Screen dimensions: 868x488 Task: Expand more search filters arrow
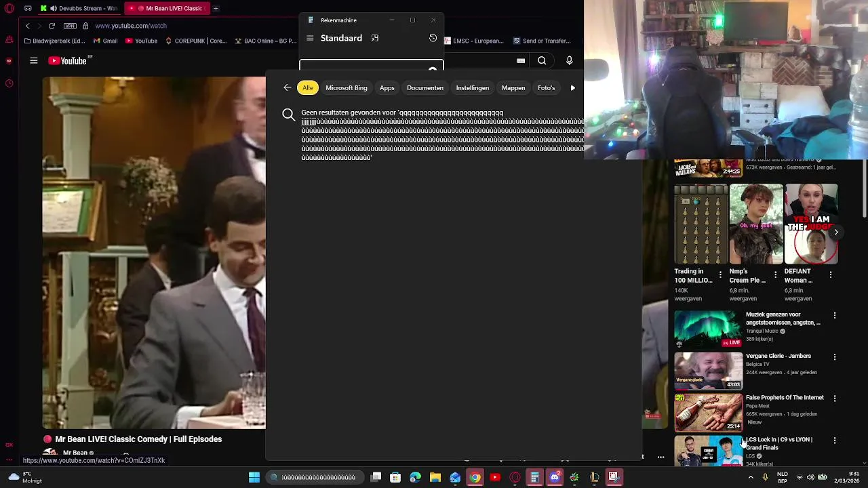click(x=573, y=87)
